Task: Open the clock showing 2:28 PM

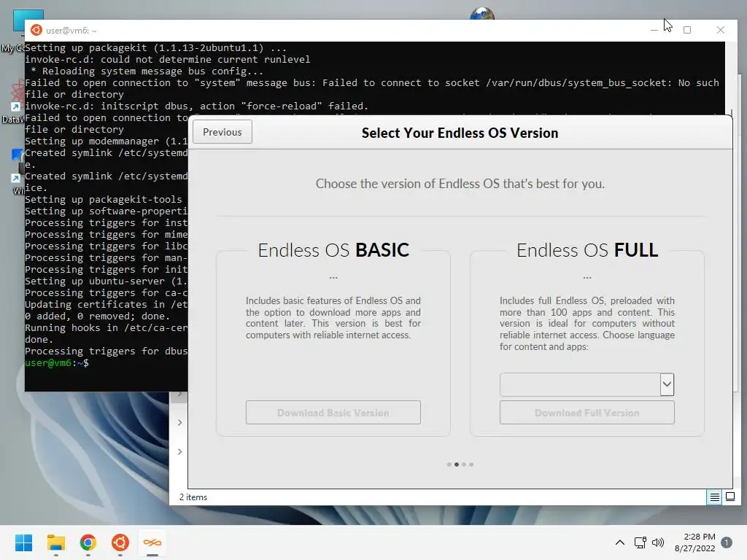Action: tap(695, 542)
